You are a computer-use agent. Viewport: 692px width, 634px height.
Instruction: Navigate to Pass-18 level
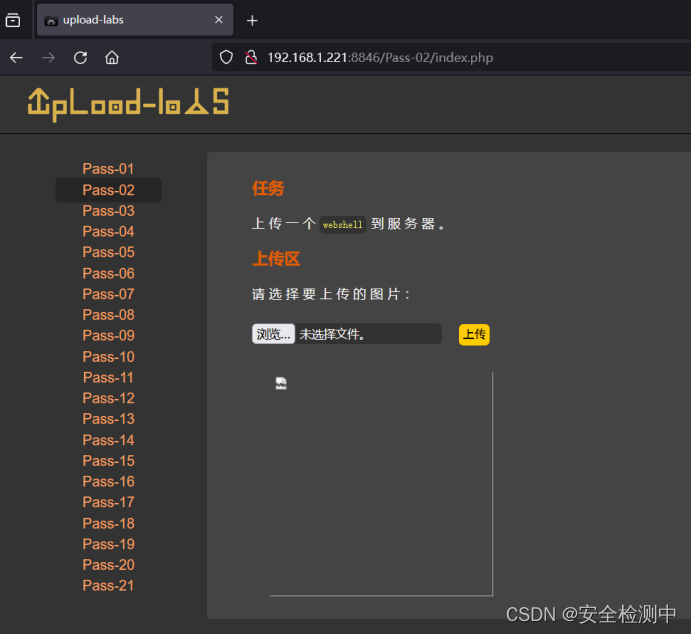(108, 524)
